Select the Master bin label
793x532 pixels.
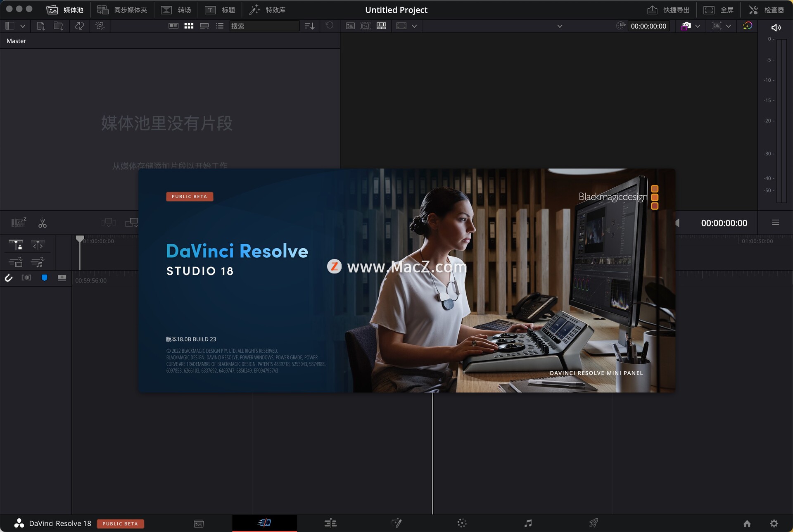[x=16, y=41]
